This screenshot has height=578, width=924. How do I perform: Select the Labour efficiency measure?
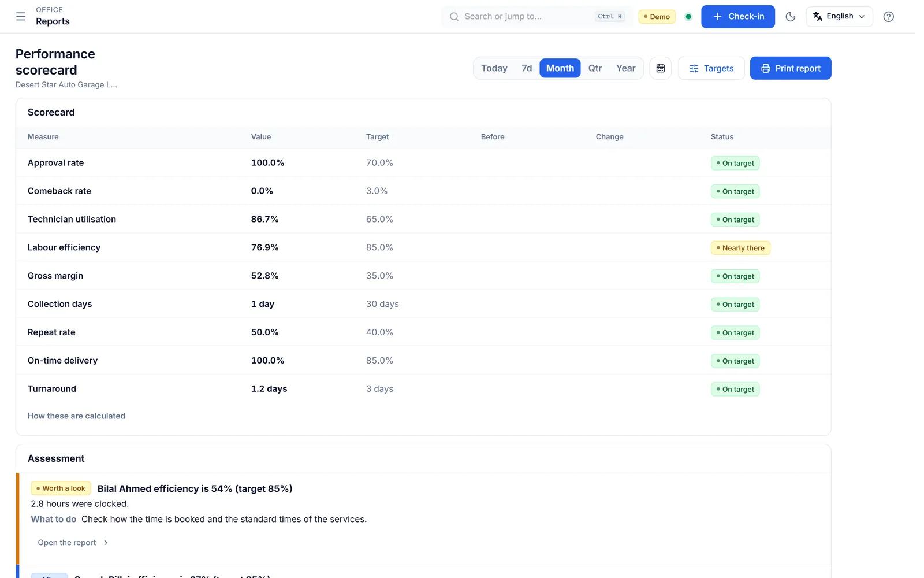coord(64,248)
